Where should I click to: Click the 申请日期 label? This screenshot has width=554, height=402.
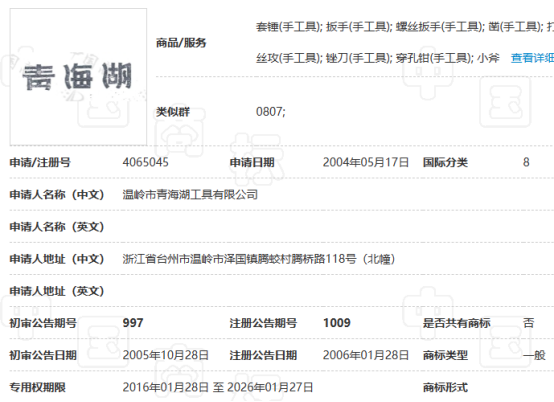coord(252,162)
